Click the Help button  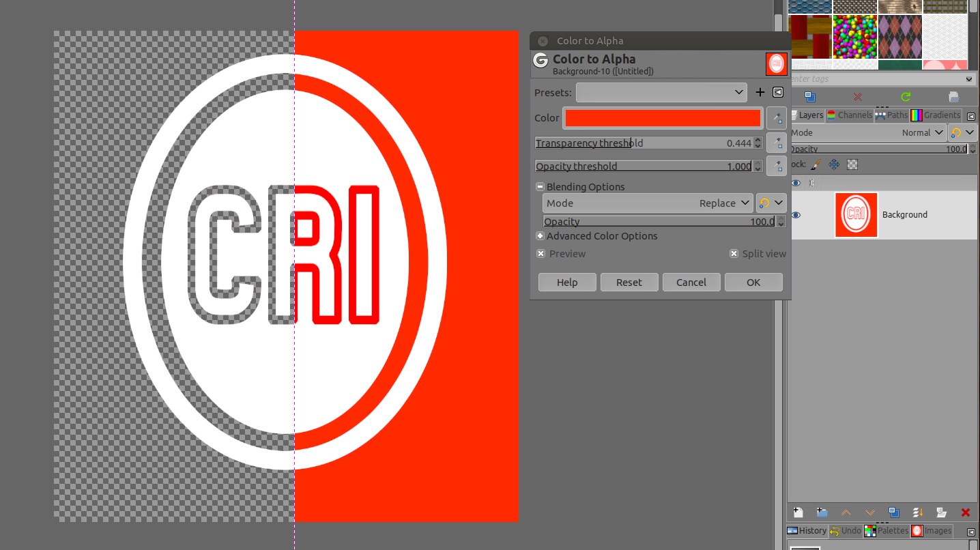(x=567, y=283)
